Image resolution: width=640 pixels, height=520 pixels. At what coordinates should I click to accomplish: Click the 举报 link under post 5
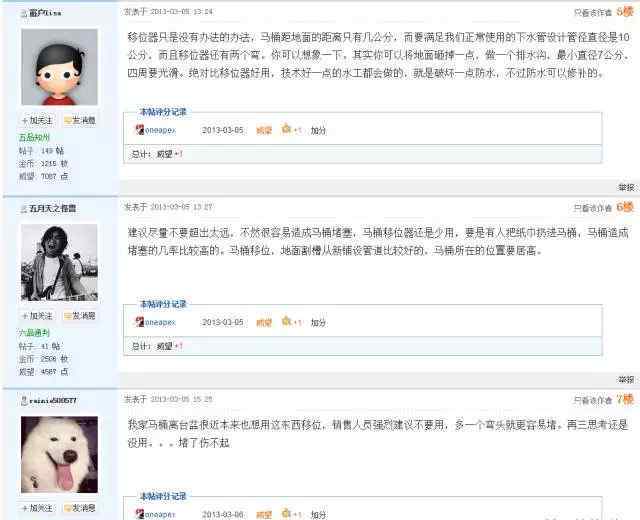(x=626, y=187)
